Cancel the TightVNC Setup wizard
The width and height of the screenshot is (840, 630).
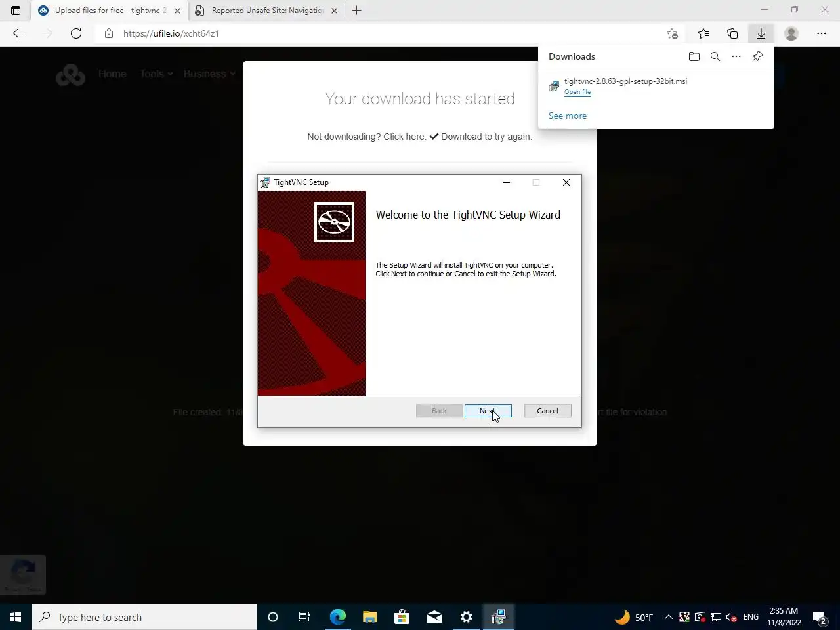(547, 411)
